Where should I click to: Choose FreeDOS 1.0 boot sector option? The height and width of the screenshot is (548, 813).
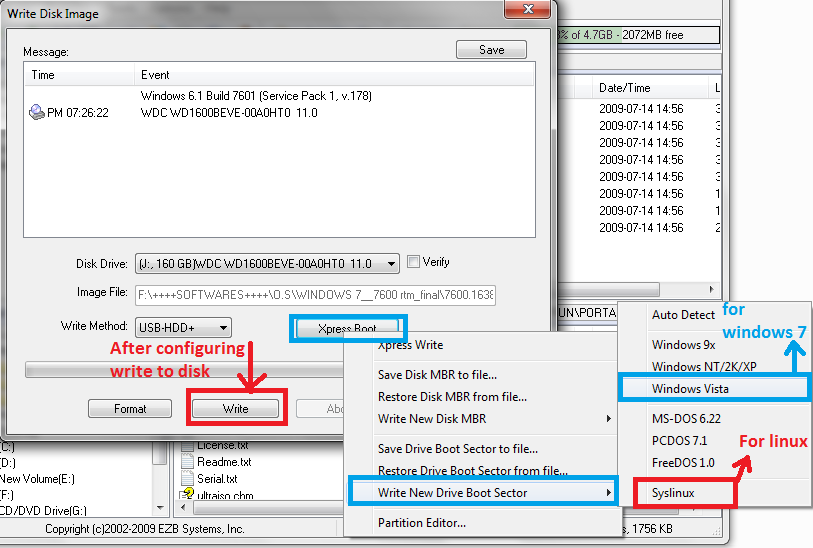coord(683,462)
